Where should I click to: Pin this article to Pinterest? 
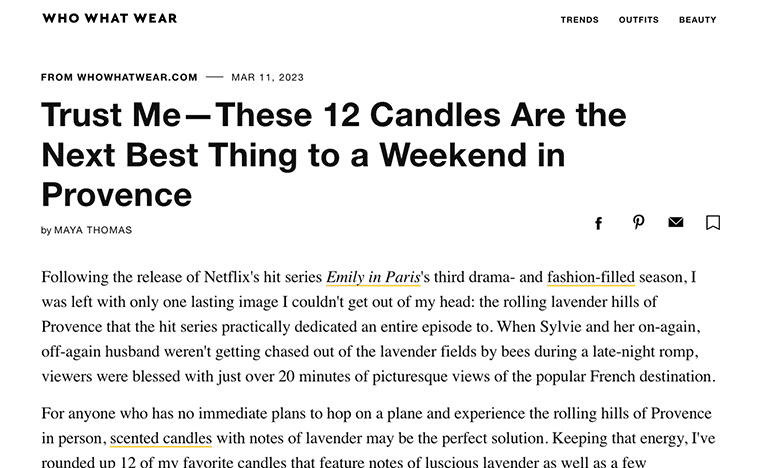click(638, 222)
